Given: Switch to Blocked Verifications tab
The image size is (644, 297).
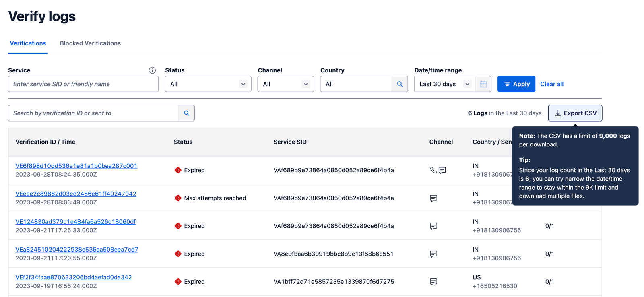Looking at the screenshot, I should point(90,43).
